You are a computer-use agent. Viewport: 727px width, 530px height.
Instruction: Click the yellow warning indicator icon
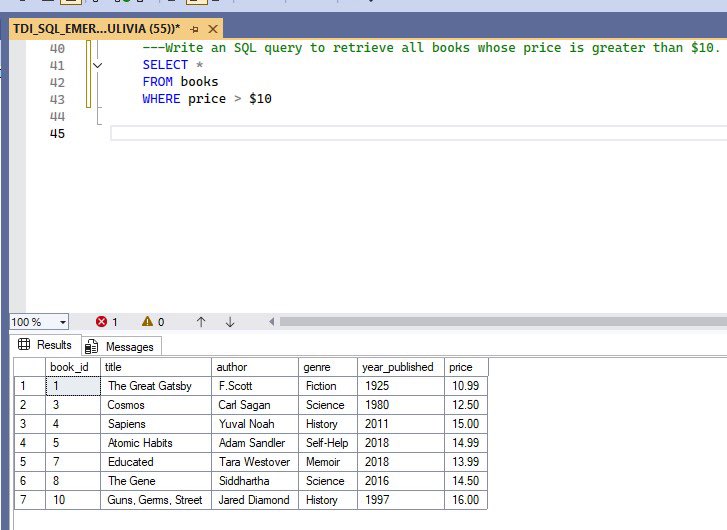click(x=147, y=322)
